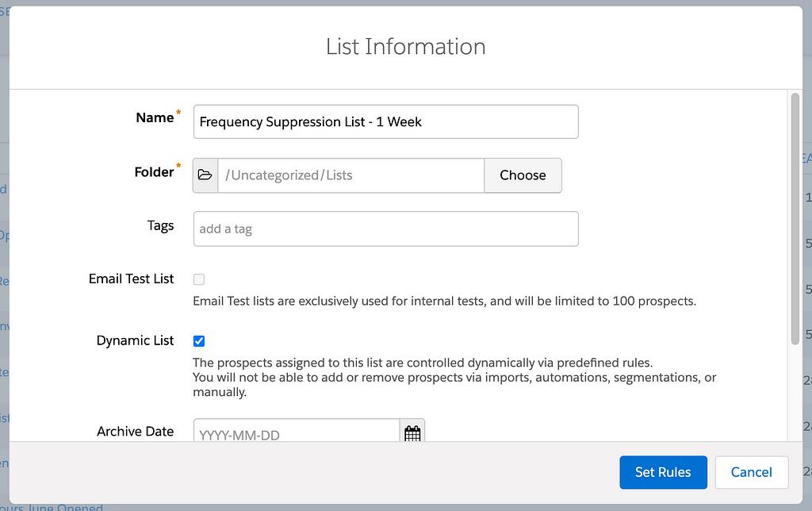The height and width of the screenshot is (511, 812).
Task: Click the Tags field label
Action: (160, 225)
